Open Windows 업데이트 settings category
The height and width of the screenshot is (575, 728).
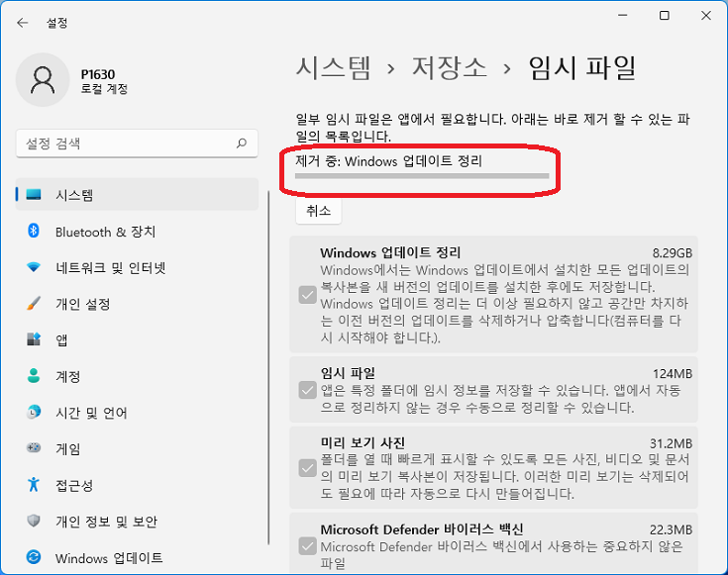(137, 557)
